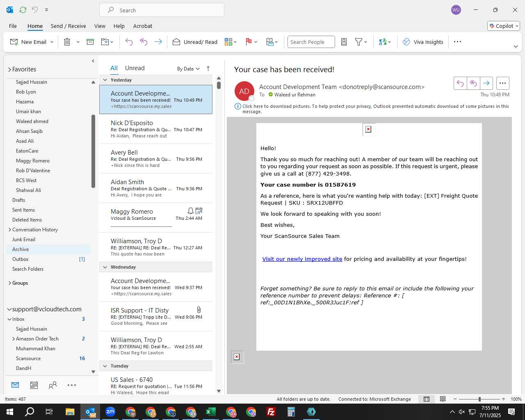Screen dimensions: 525x420
Task: Click the top Search box
Action: point(162,10)
